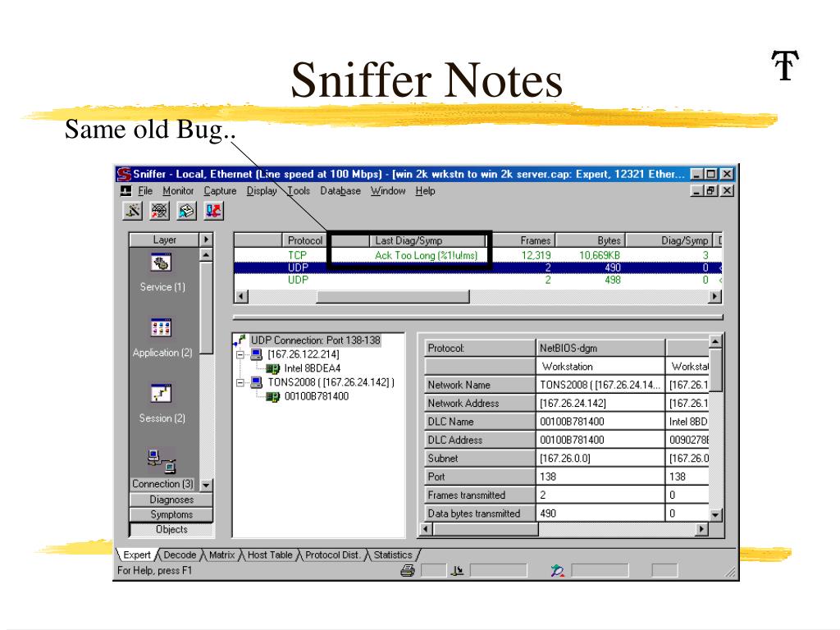
Task: Click left arrow of connection list scrollbar
Action: 242,296
